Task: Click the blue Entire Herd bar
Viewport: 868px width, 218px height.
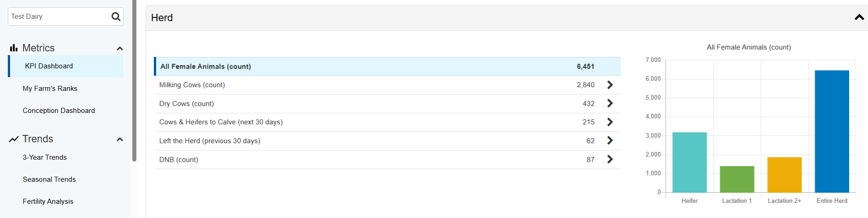Action: click(832, 131)
